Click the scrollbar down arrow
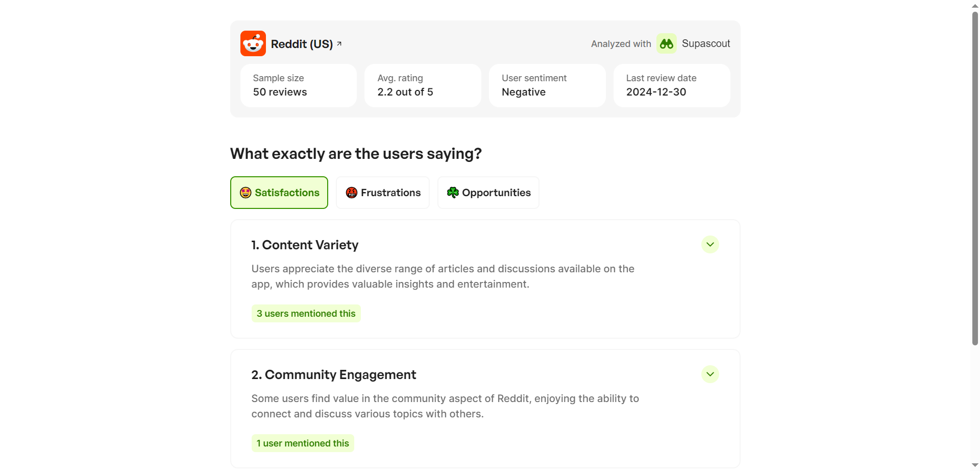Screen dimensions: 980x471 (x=975, y=465)
